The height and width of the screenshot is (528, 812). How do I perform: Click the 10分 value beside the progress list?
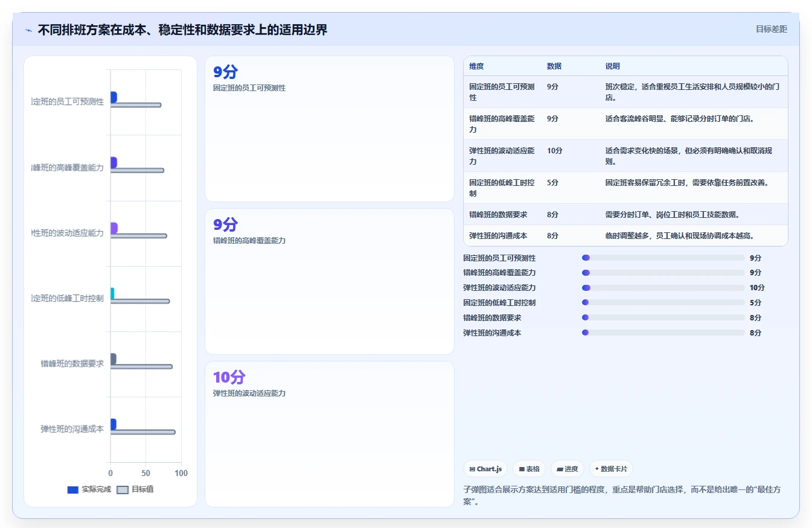click(757, 288)
